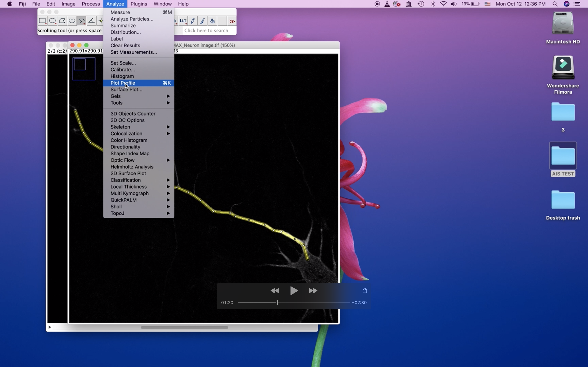Select the Paintbrush tool

click(x=203, y=21)
